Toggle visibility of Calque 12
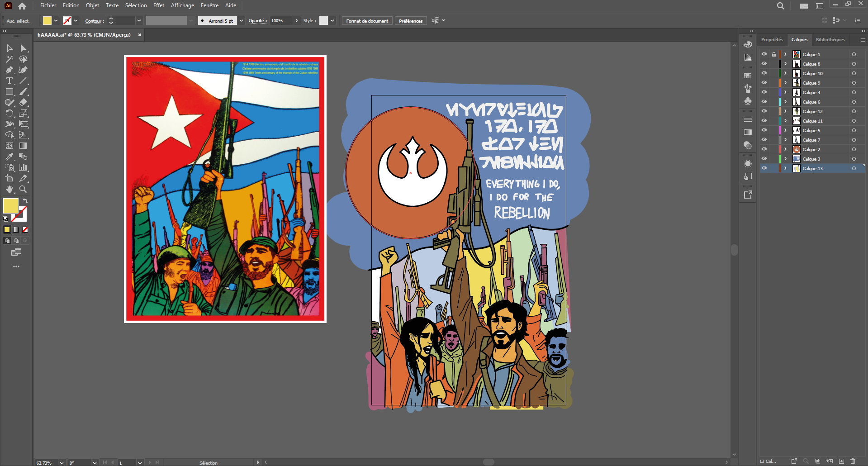The height and width of the screenshot is (466, 868). 764,111
